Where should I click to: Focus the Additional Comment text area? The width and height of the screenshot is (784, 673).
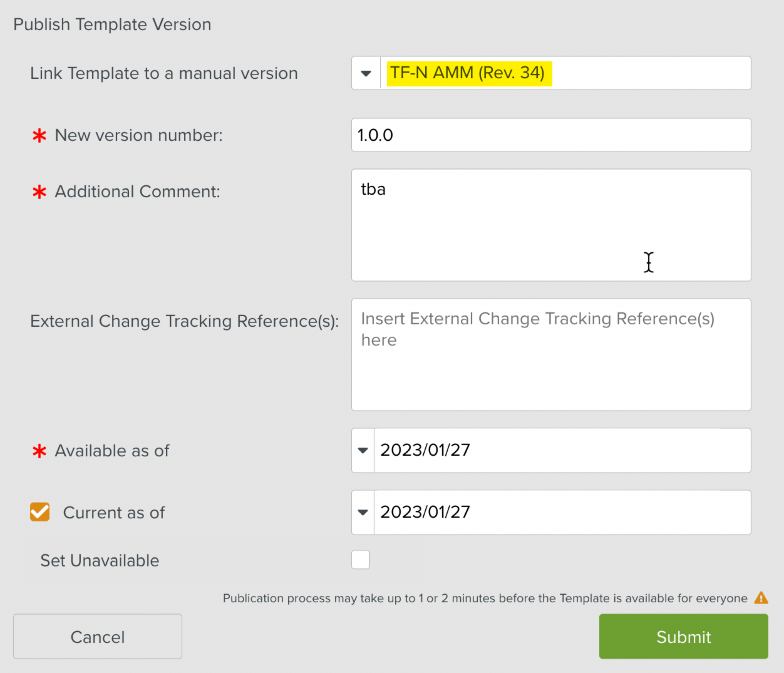(551, 225)
